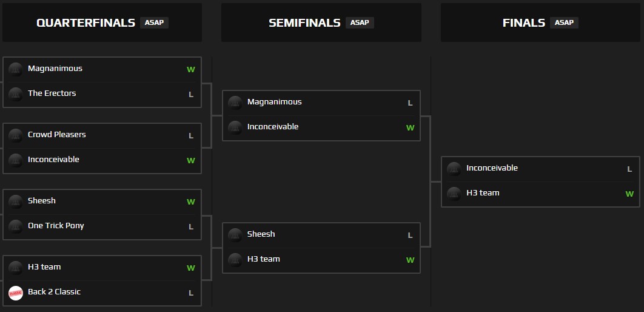
Task: Click H3 team avatar in the finals
Action: [x=454, y=194]
